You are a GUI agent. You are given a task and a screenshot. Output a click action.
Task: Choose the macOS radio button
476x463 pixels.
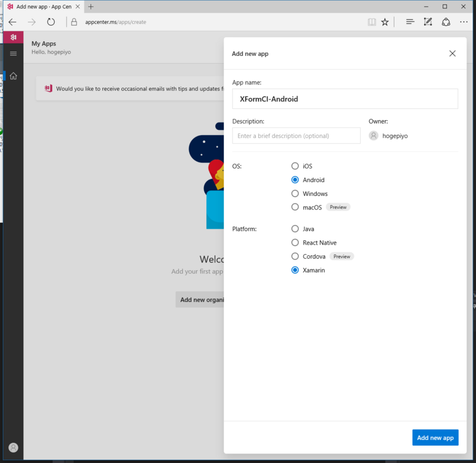coord(295,207)
